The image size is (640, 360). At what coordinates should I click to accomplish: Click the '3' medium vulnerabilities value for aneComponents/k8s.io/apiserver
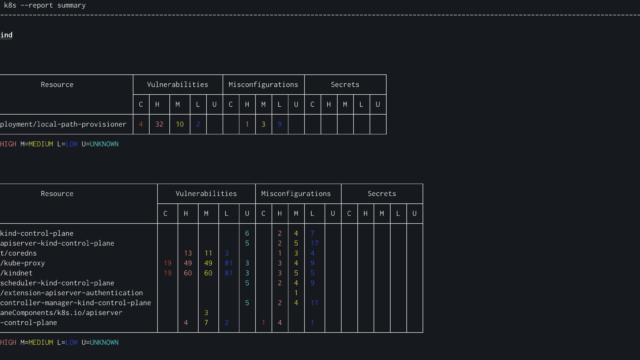[206, 313]
